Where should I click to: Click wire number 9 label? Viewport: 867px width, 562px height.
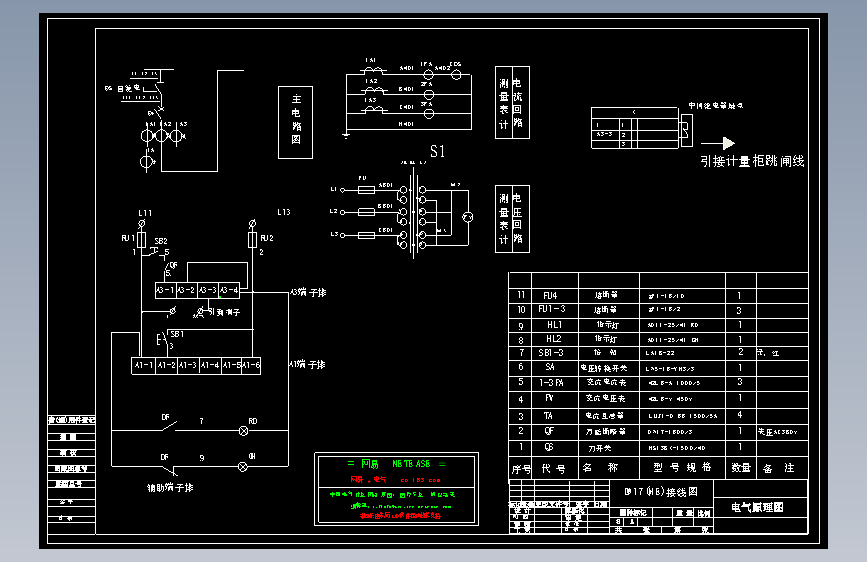(x=202, y=458)
